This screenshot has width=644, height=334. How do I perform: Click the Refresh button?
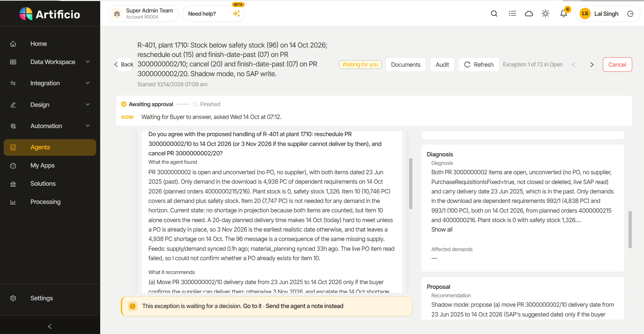[x=479, y=65]
